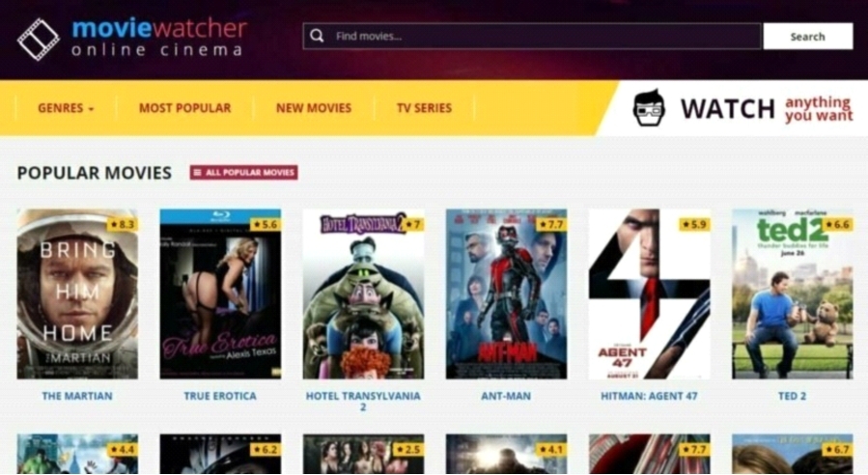Open the Most Popular menu item
The image size is (868, 475).
(184, 108)
